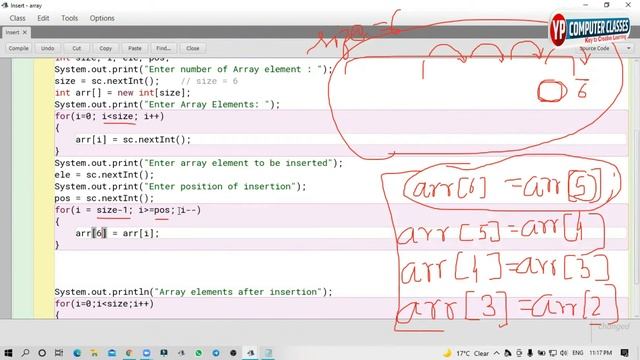This screenshot has width=640, height=360.
Task: Click the Cut toolbar button
Action: [77, 48]
